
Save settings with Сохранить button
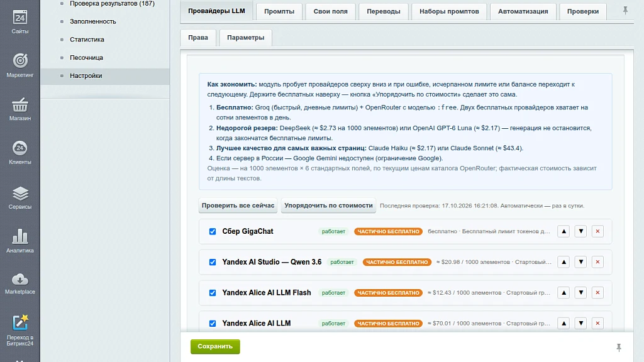[x=215, y=346]
